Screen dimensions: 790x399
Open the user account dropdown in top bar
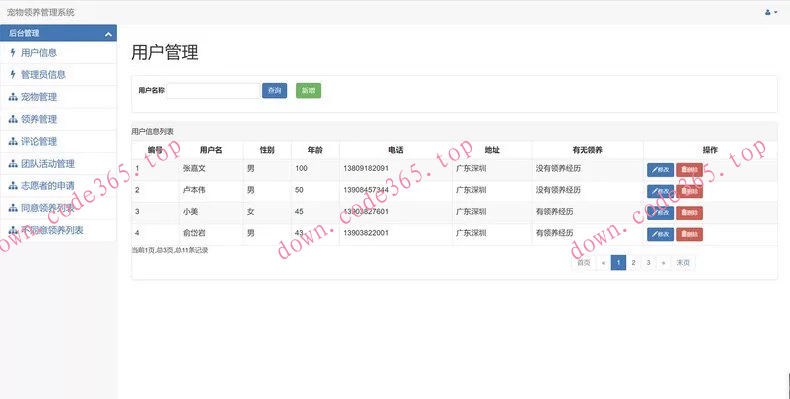pyautogui.click(x=771, y=12)
